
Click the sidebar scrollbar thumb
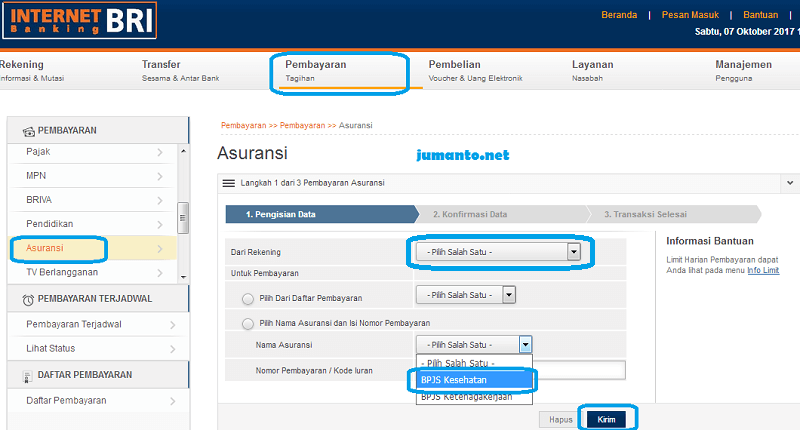coord(183,218)
